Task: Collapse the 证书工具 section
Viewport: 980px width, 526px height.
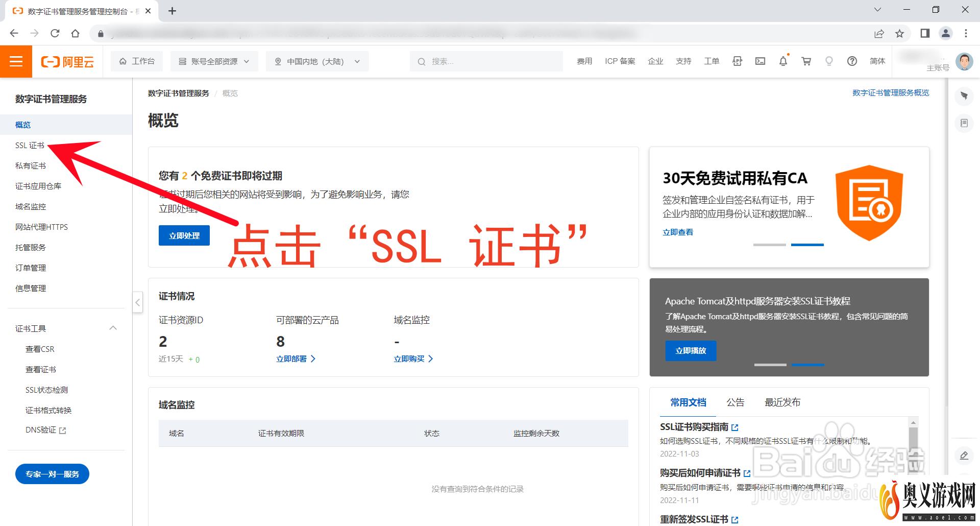Action: pyautogui.click(x=113, y=328)
